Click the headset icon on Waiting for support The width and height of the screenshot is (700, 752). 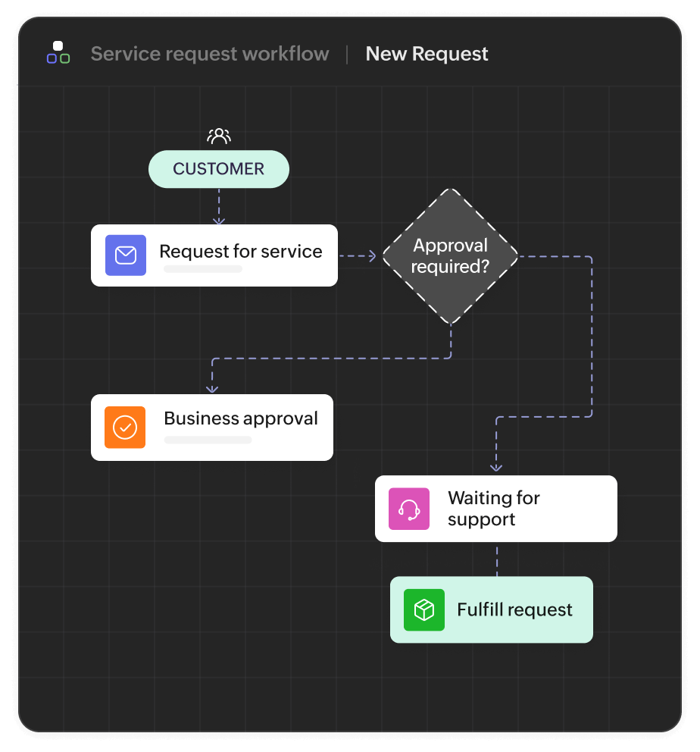[408, 509]
